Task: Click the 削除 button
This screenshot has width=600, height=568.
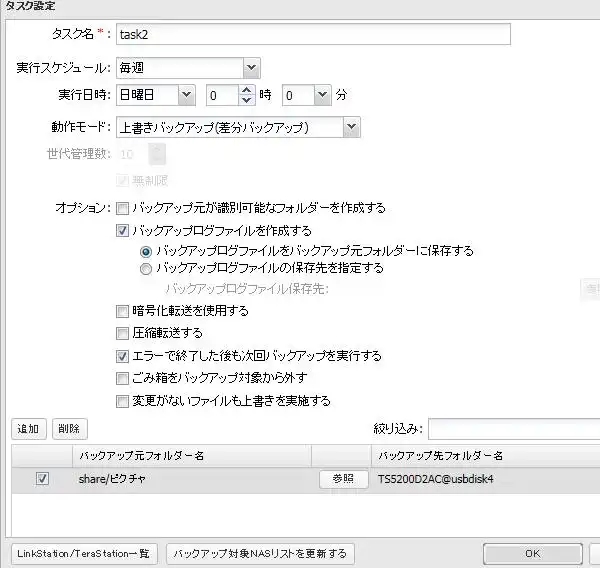Action: (x=69, y=429)
